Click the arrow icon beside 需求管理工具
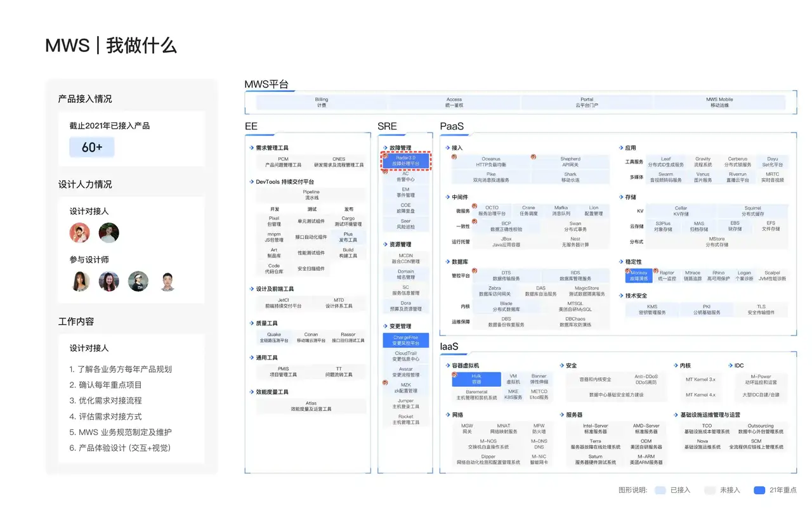The width and height of the screenshot is (812, 508). (x=251, y=148)
